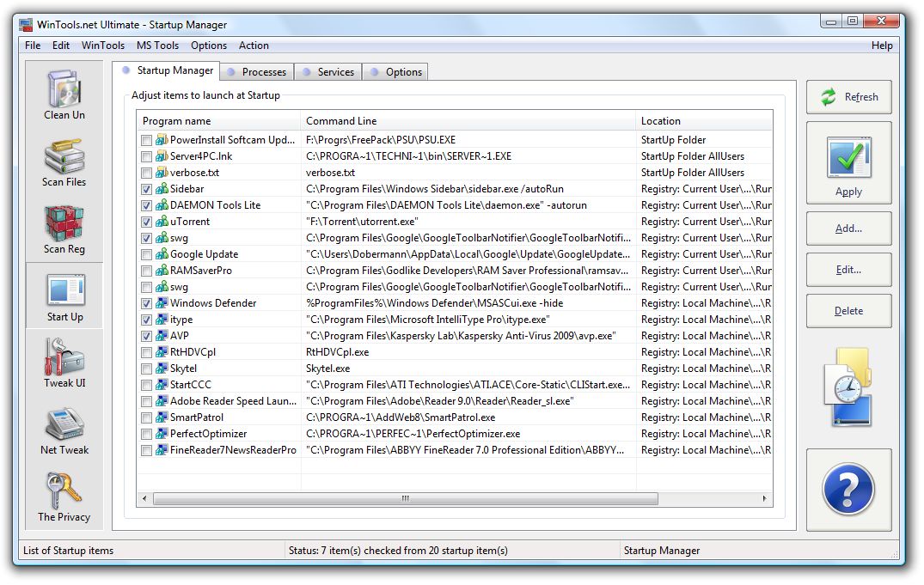Click the DAEMON Tools Lite row icon
Screen dimensions: 924x585
pos(162,205)
